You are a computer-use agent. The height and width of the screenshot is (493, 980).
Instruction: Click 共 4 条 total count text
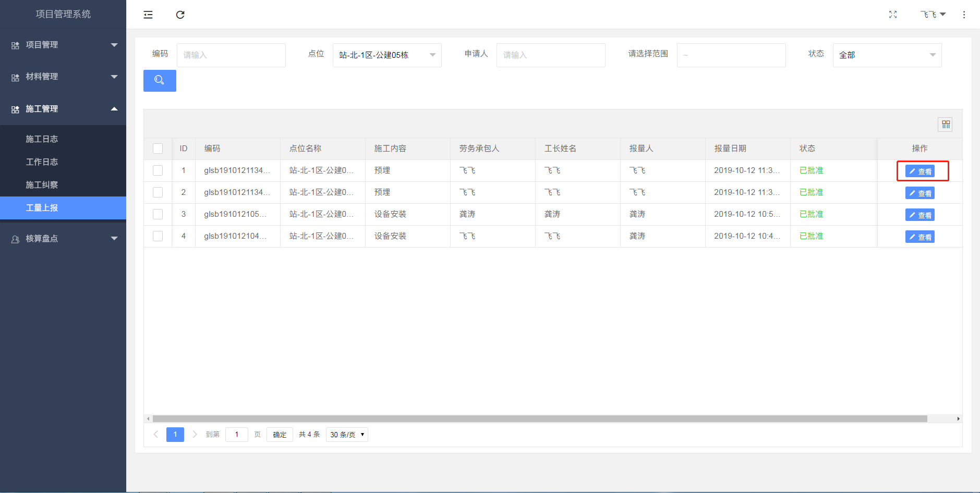[x=309, y=435]
